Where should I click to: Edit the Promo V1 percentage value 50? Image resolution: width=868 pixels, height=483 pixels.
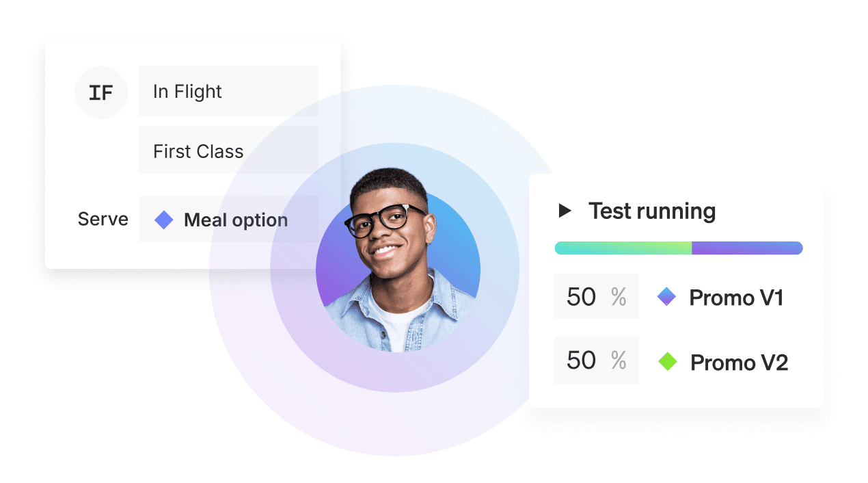coord(582,297)
